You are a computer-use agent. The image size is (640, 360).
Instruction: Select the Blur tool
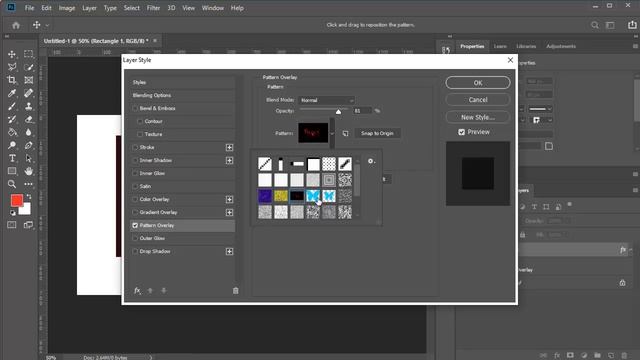point(29,132)
